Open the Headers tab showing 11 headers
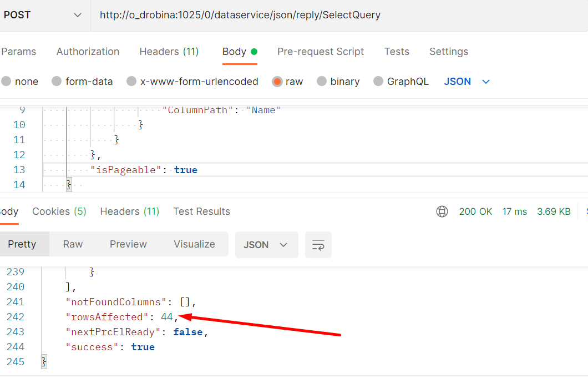This screenshot has height=378, width=588. click(169, 51)
